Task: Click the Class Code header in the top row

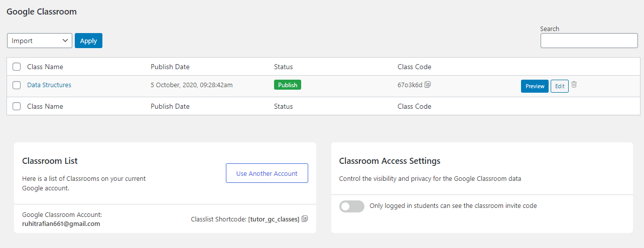Action: [x=414, y=67]
